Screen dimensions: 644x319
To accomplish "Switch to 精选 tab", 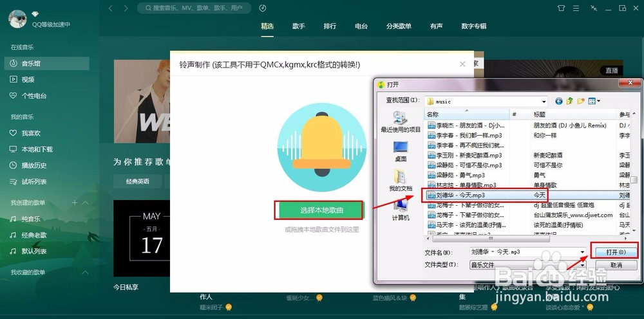I will (x=267, y=26).
